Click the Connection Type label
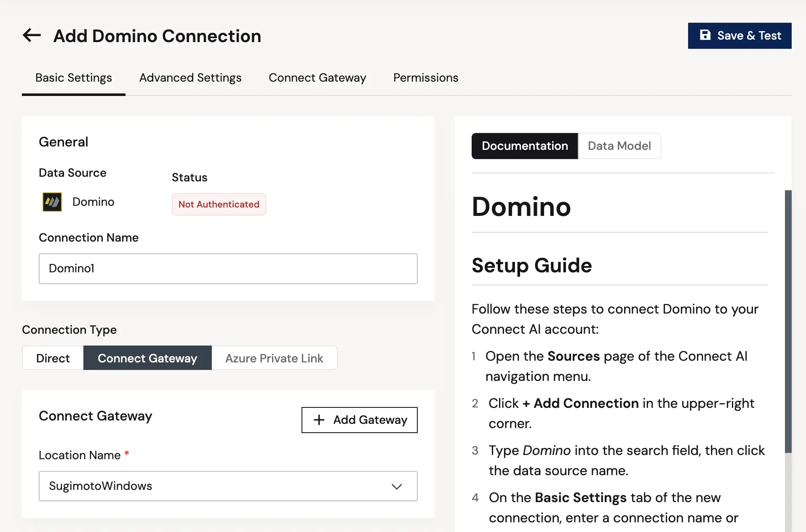Viewport: 806px width, 532px height. (x=69, y=330)
